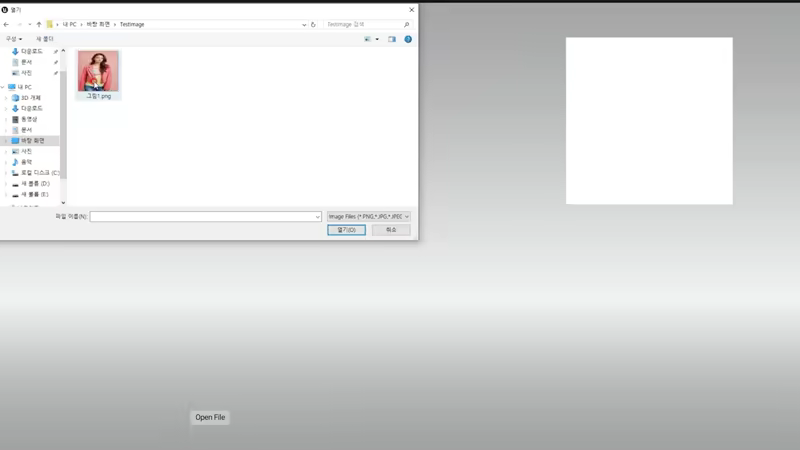Click the folder icon in address bar
Screen dimensions: 800x450
point(49,24)
